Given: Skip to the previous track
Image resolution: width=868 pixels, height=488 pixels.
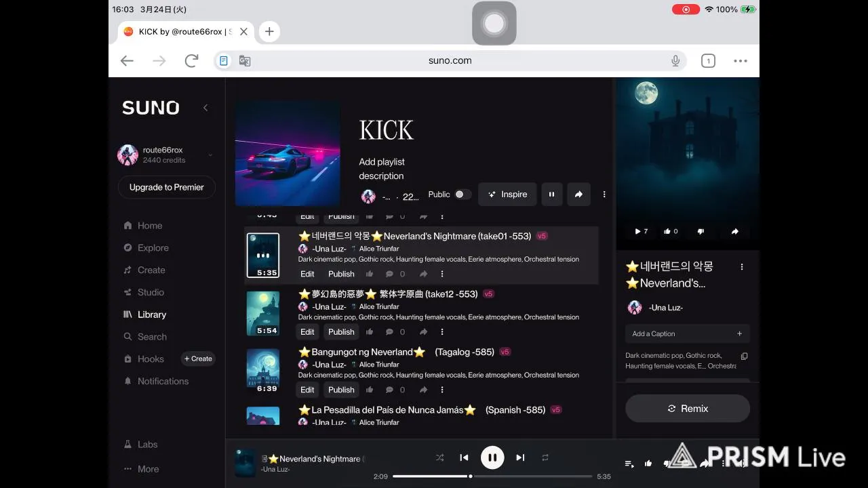Looking at the screenshot, I should pos(464,457).
